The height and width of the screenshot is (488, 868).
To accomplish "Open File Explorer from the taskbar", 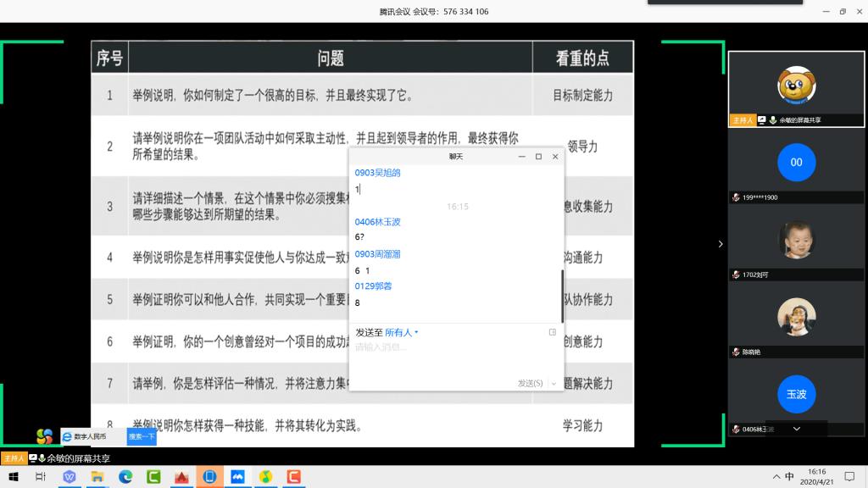I will click(x=97, y=477).
